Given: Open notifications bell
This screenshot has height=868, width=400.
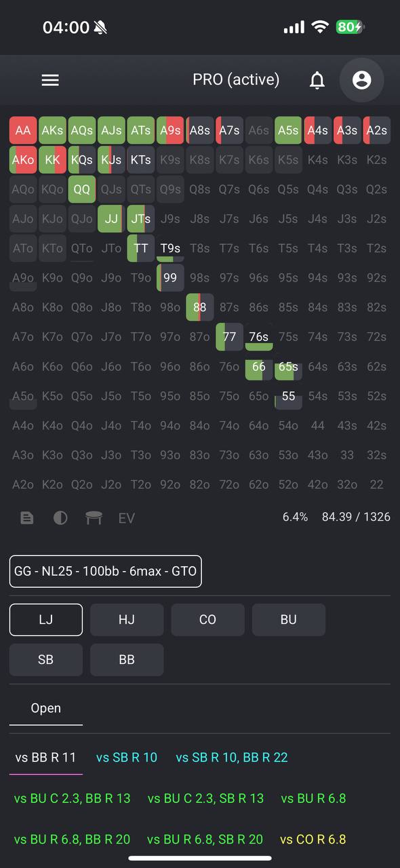Looking at the screenshot, I should pyautogui.click(x=317, y=80).
